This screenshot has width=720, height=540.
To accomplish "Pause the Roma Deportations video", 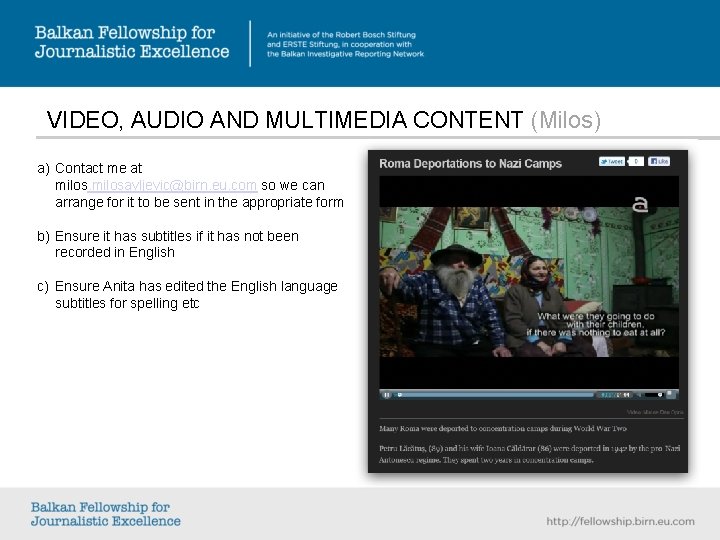I will 387,395.
